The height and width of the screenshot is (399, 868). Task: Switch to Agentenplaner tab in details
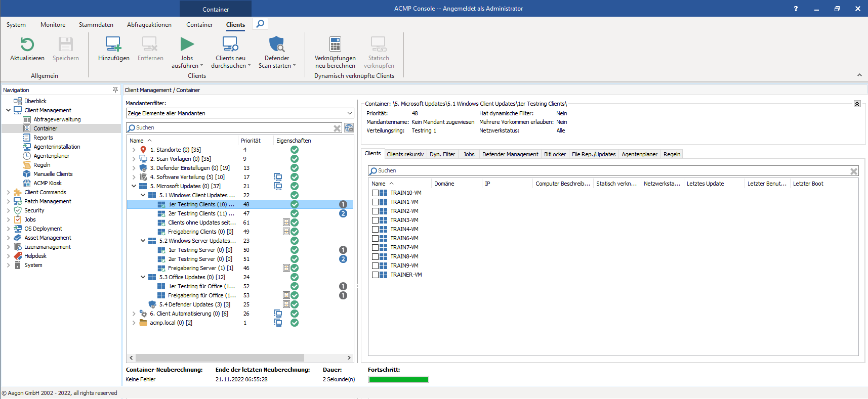640,154
